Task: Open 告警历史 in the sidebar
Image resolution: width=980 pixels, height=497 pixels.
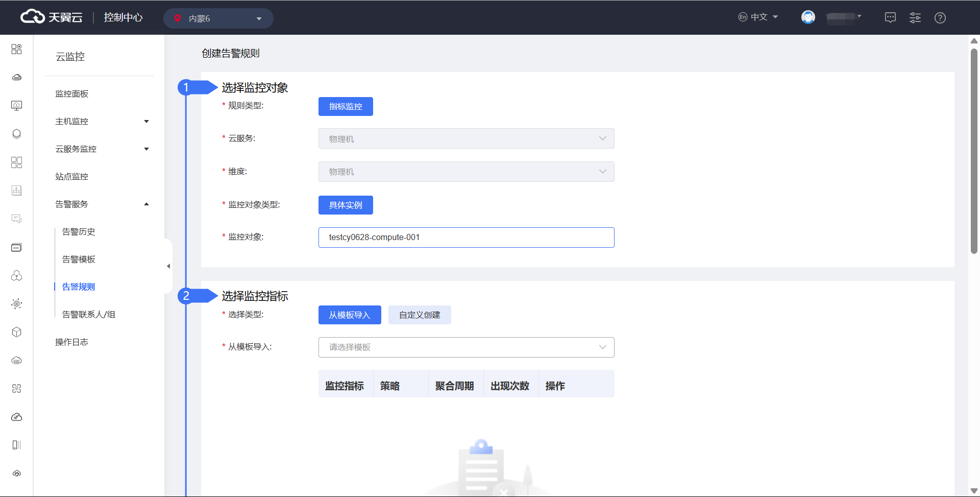Action: pos(79,232)
